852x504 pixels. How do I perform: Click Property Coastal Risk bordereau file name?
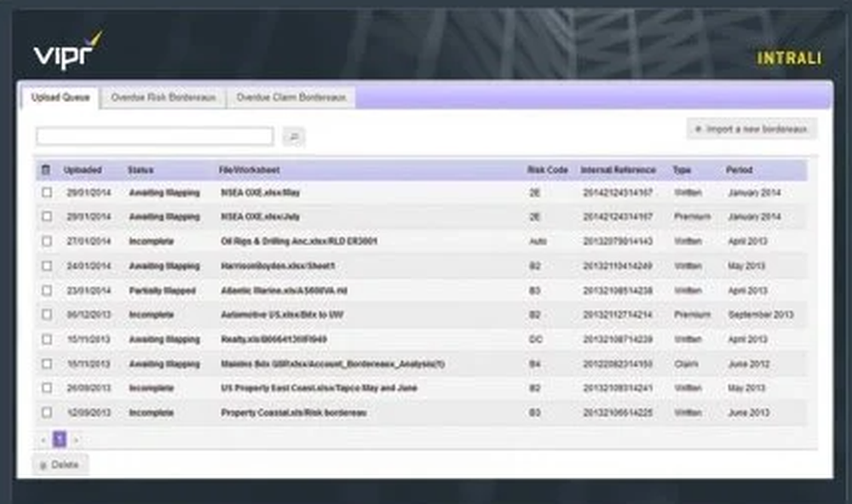[x=293, y=413]
